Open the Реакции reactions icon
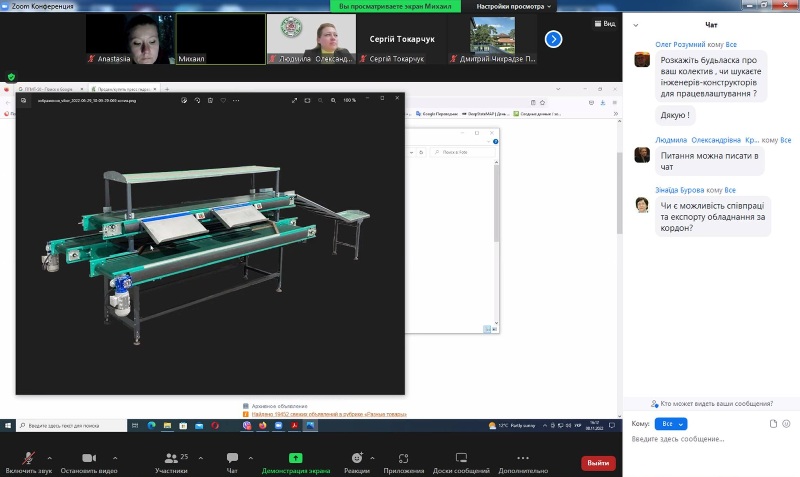 click(357, 458)
